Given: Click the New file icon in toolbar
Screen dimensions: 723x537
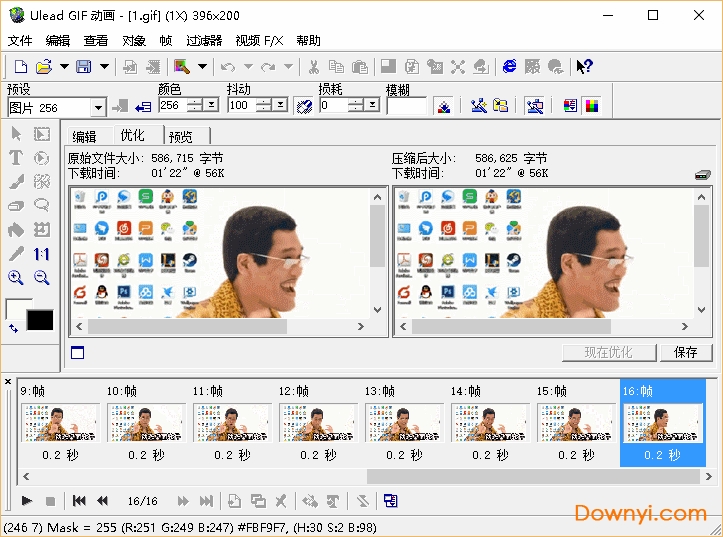Looking at the screenshot, I should click(x=20, y=67).
